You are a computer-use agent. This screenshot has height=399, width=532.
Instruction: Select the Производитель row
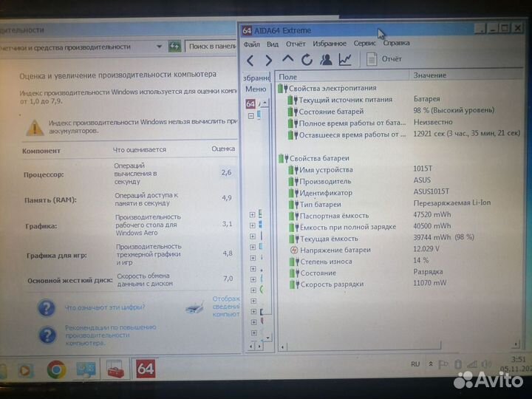[320, 181]
